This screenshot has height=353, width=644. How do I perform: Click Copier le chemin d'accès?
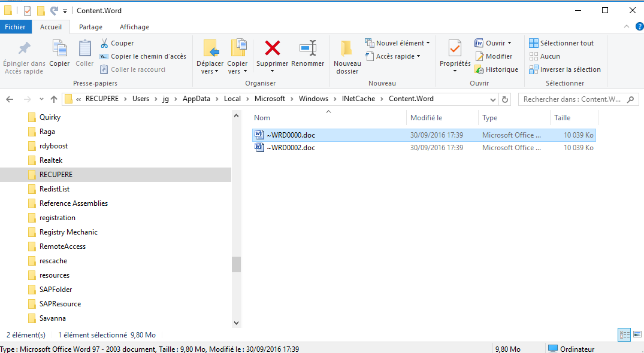[x=143, y=56]
